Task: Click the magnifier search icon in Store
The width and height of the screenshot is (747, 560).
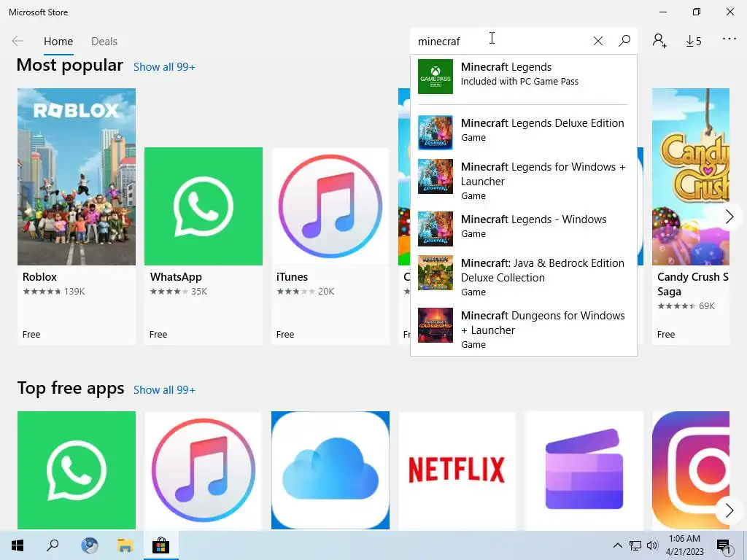Action: (624, 41)
